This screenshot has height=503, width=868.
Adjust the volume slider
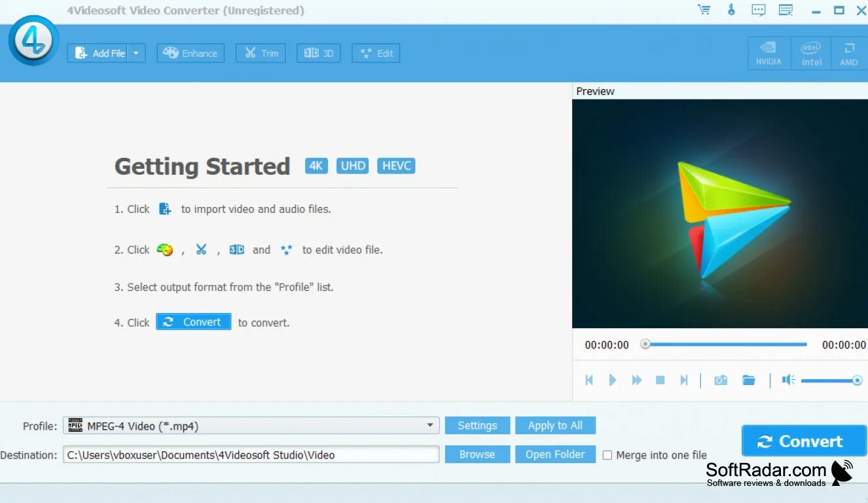coord(831,380)
